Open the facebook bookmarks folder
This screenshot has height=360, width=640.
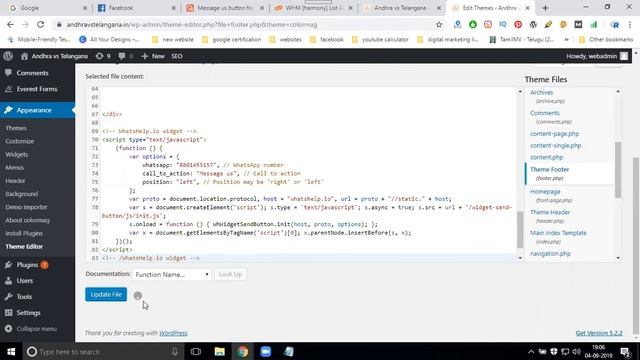[327, 40]
